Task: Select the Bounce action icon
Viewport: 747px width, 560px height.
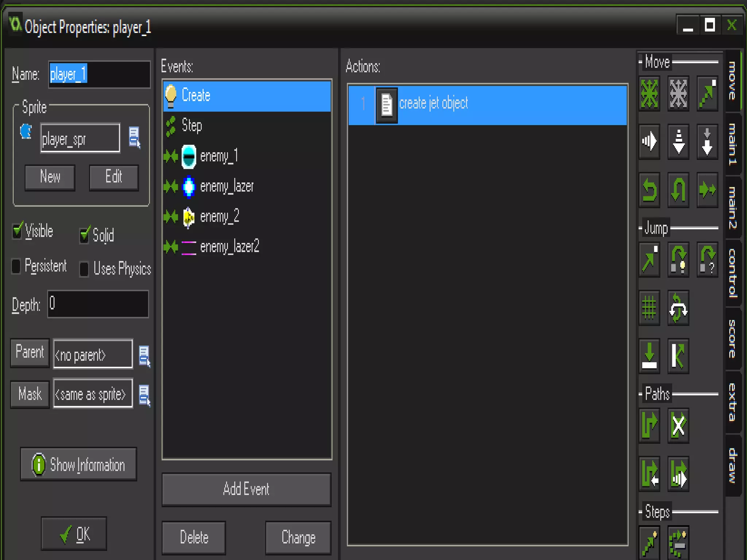Action: coord(678,356)
